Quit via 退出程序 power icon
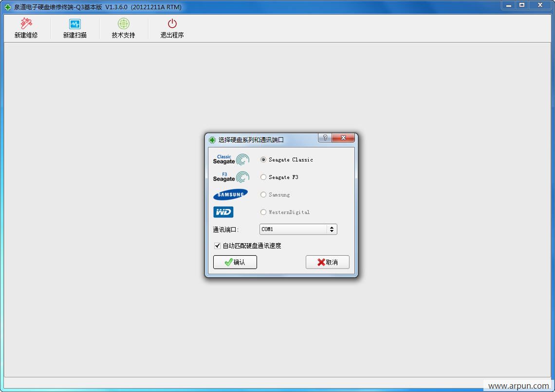 (172, 28)
